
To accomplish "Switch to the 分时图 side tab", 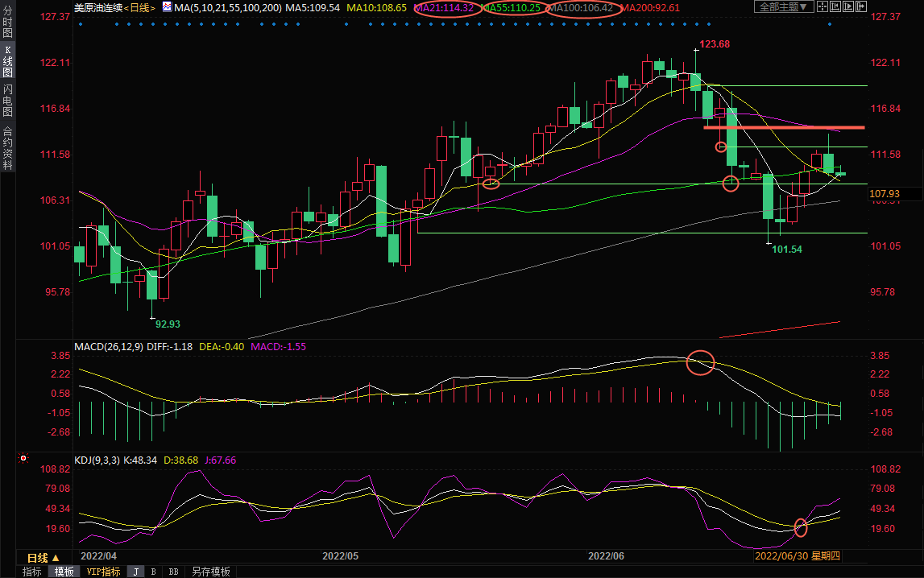I will [7, 23].
